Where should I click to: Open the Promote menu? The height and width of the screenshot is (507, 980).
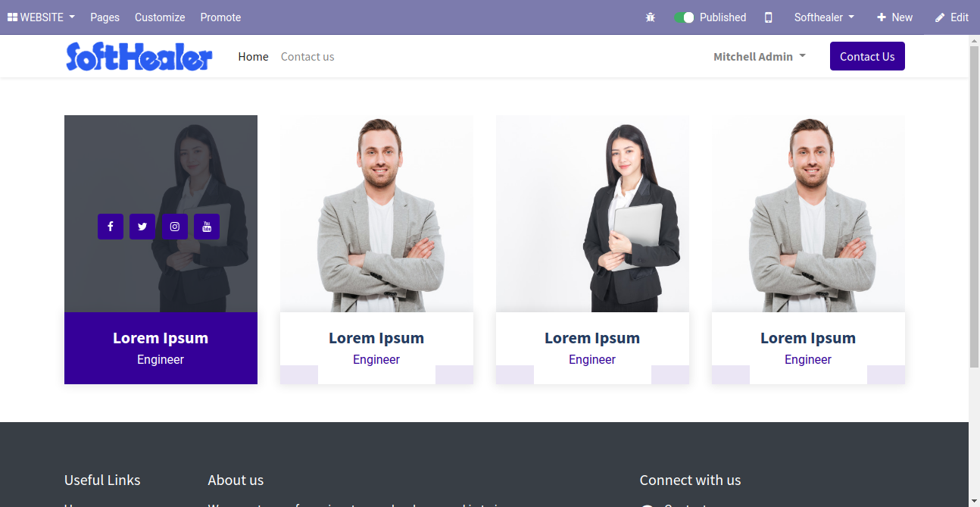[220, 17]
